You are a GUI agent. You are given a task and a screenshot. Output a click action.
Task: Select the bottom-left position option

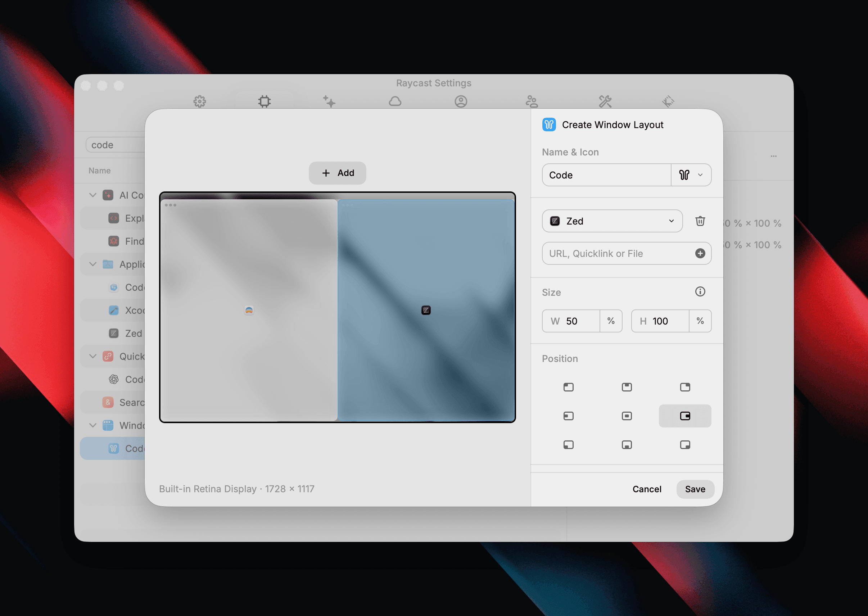point(568,445)
